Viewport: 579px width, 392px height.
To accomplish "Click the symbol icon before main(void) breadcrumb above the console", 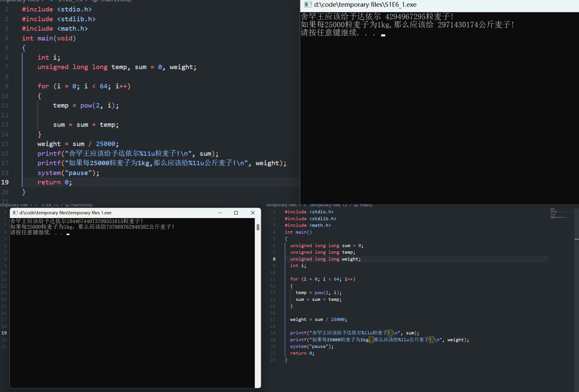I will pyautogui.click(x=67, y=205).
